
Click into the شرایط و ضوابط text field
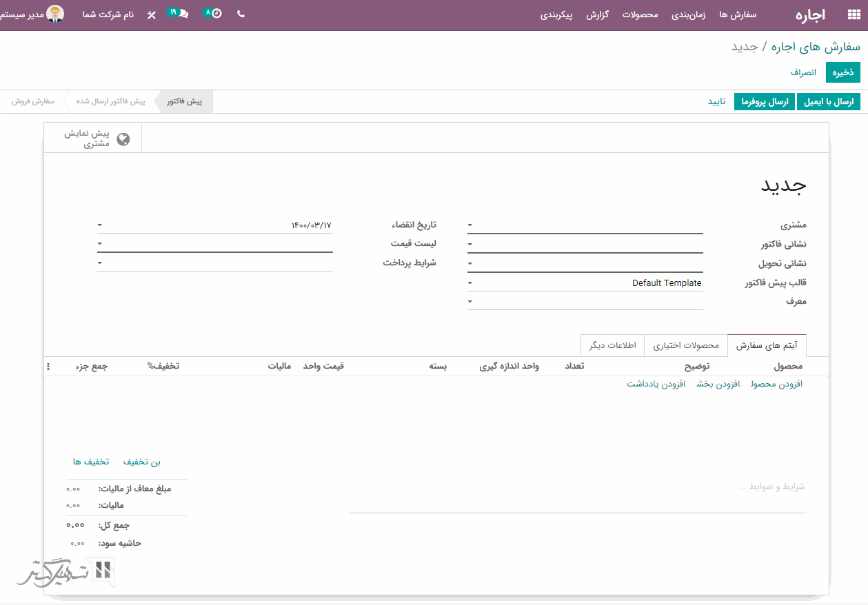(x=578, y=487)
